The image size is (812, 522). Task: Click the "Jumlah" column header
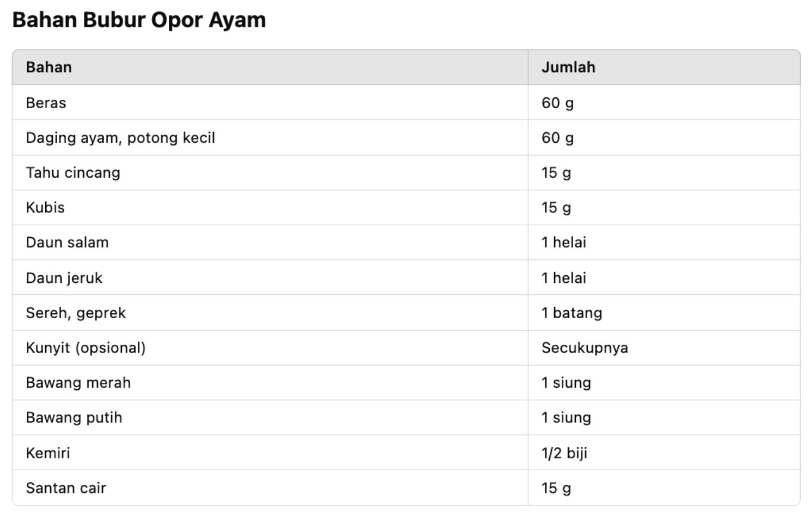[568, 67]
